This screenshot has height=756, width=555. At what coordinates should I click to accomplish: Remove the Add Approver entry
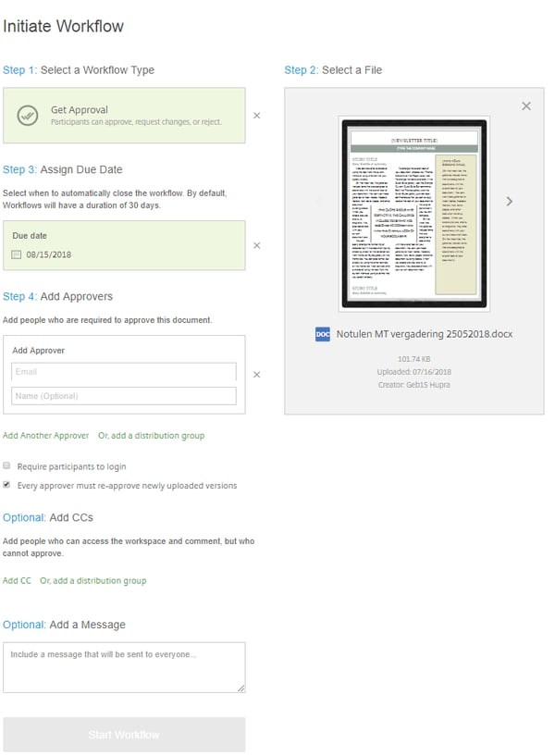coord(257,375)
